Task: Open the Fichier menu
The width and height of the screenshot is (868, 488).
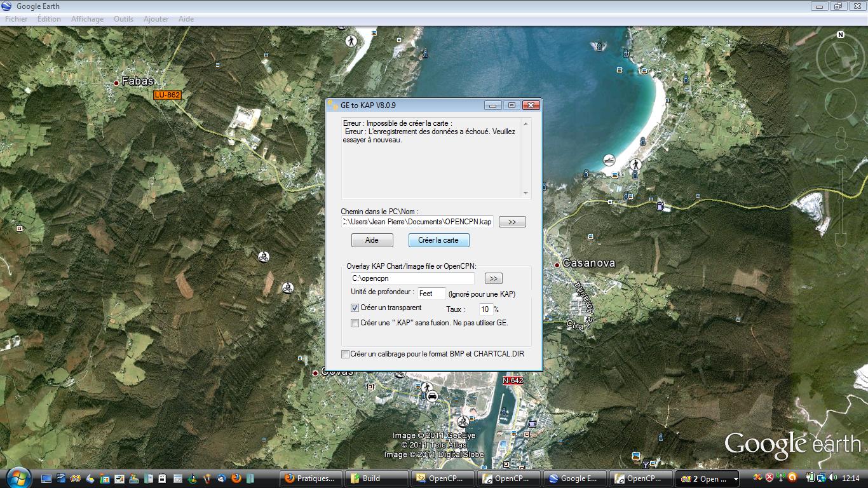Action: (16, 19)
